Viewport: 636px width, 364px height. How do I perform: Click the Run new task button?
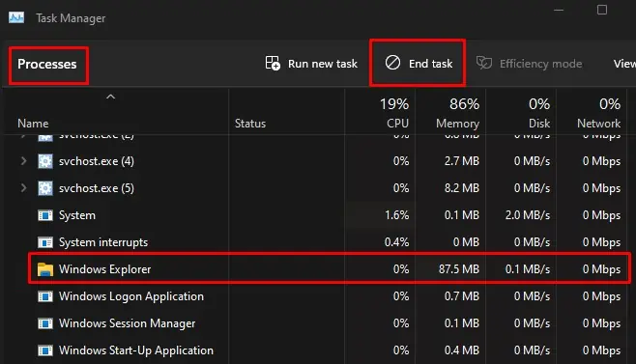pyautogui.click(x=311, y=64)
